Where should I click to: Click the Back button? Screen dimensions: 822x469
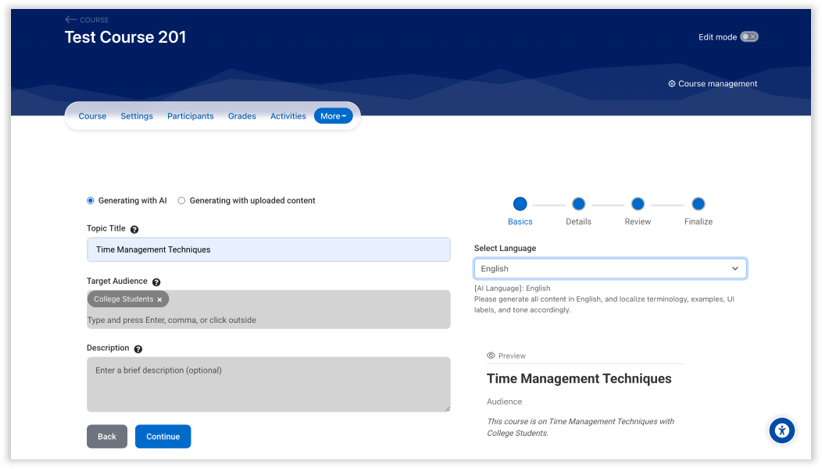coord(107,437)
